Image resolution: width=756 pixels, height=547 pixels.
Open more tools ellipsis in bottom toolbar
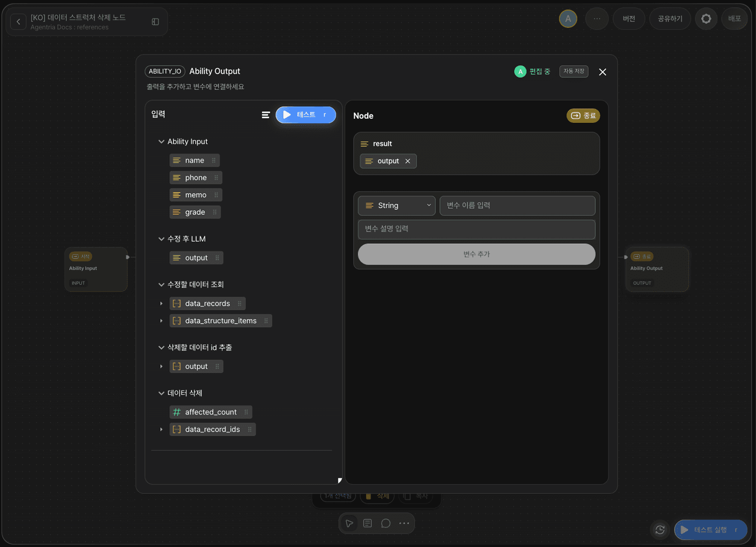[x=404, y=523]
